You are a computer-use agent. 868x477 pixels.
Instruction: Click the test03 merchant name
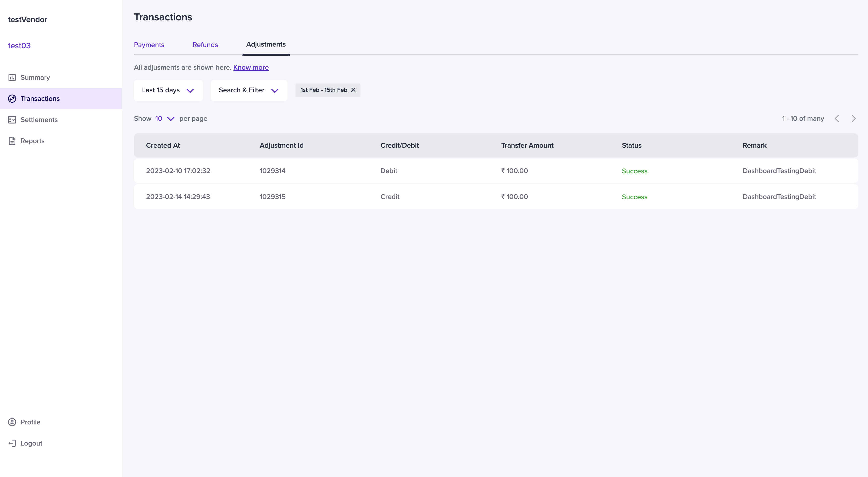click(20, 46)
